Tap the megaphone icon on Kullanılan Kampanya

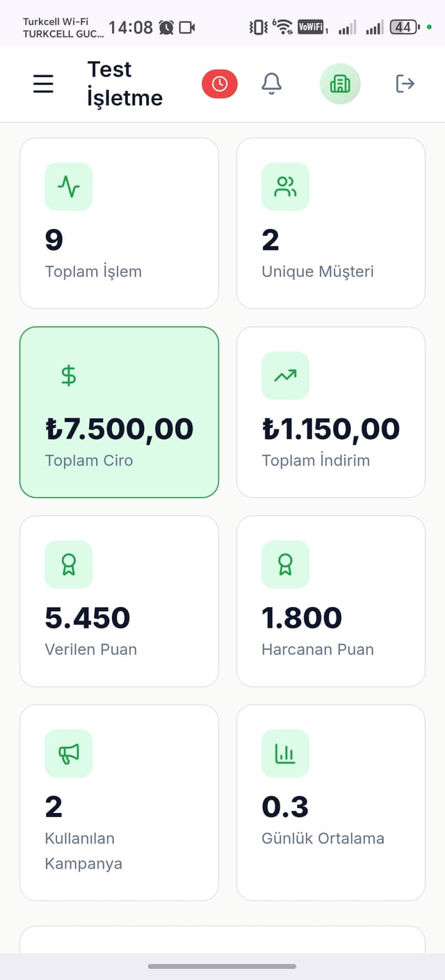68,753
